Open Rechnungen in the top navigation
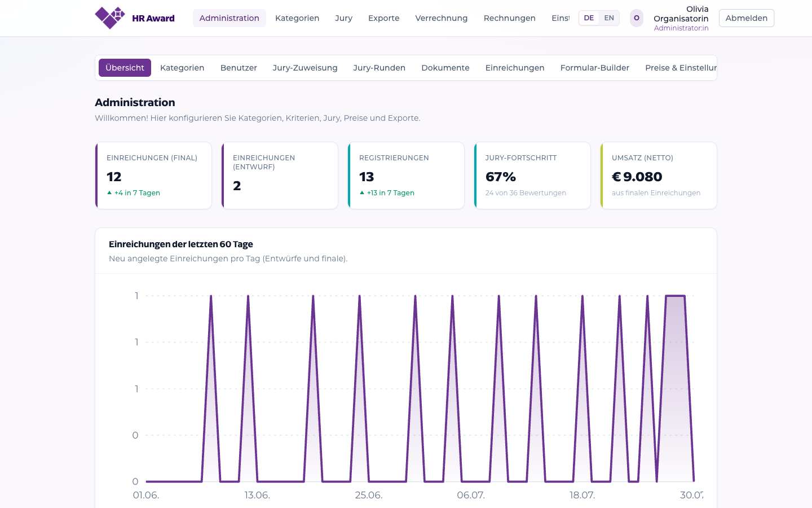This screenshot has height=508, width=812. (510, 18)
